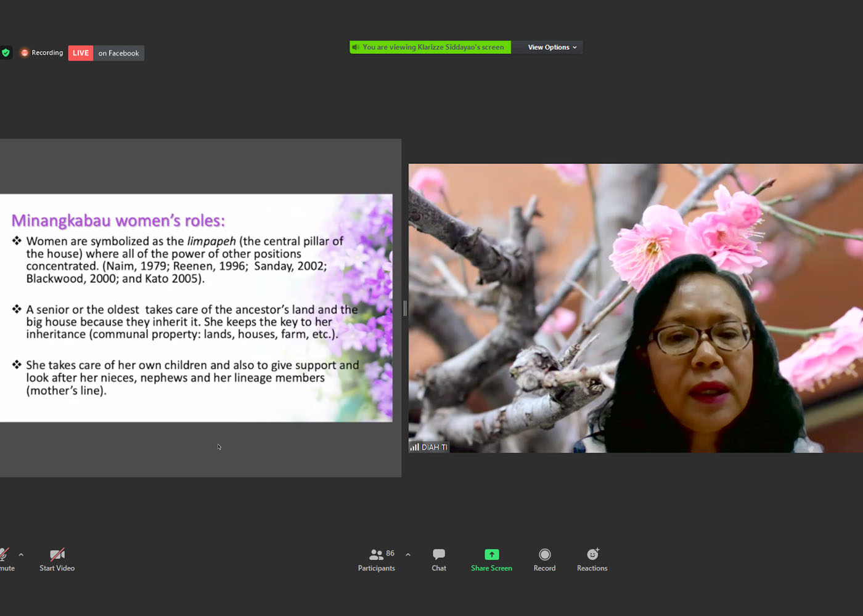The width and height of the screenshot is (863, 616).
Task: Turn on camera with Start Video
Action: [x=57, y=559]
